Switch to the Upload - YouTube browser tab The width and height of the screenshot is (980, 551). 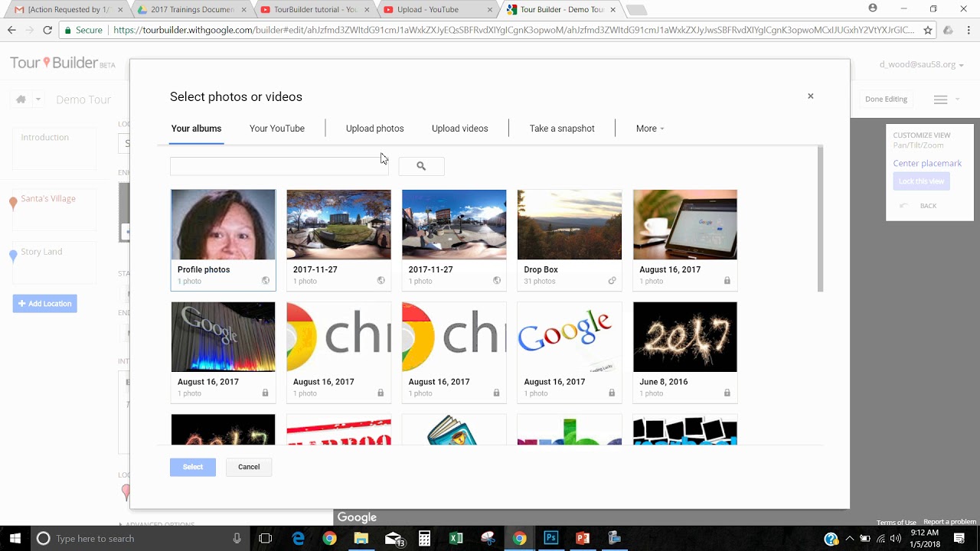pyautogui.click(x=436, y=10)
